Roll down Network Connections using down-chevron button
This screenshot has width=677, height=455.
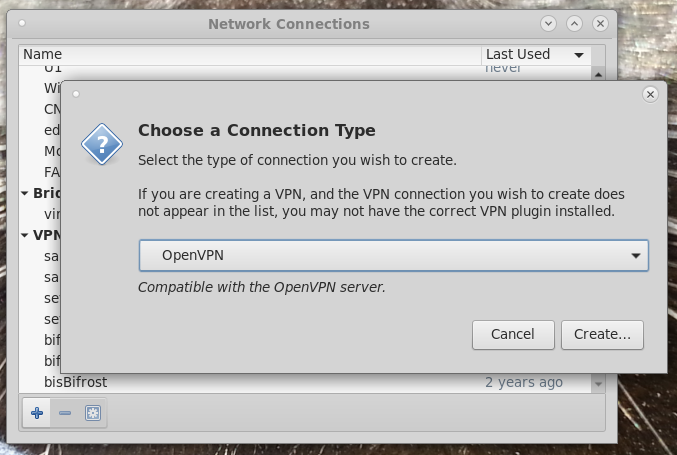click(548, 23)
